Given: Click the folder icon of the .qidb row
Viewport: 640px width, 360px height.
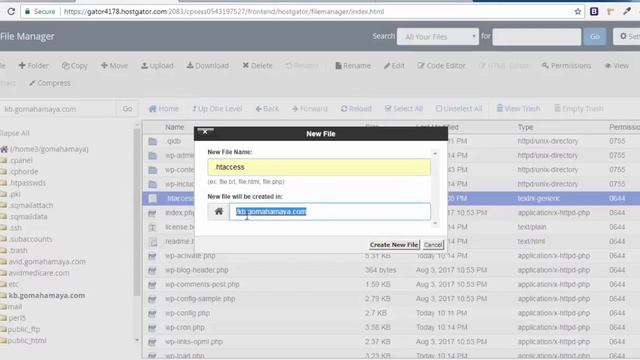Looking at the screenshot, I should (153, 142).
